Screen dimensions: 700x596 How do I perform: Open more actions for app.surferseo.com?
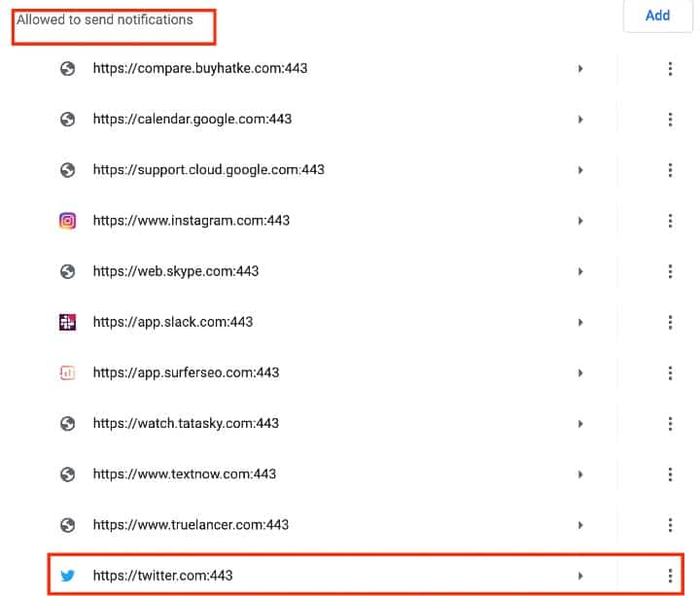(x=670, y=372)
